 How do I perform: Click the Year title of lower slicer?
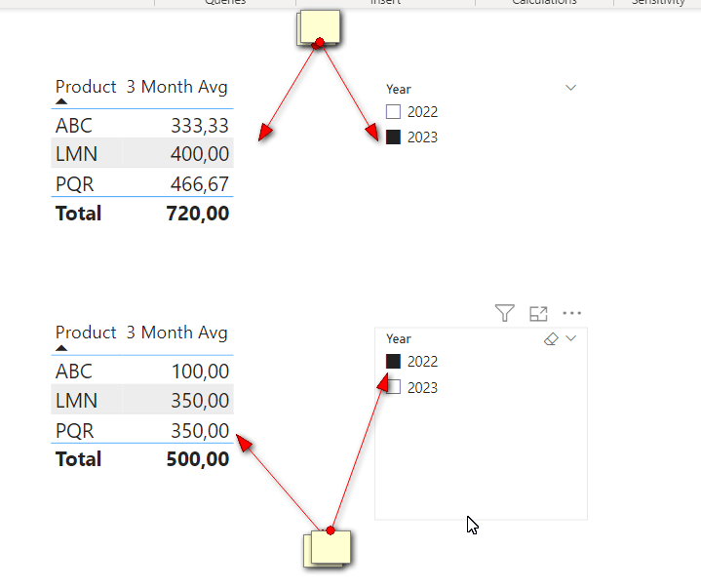pos(399,339)
